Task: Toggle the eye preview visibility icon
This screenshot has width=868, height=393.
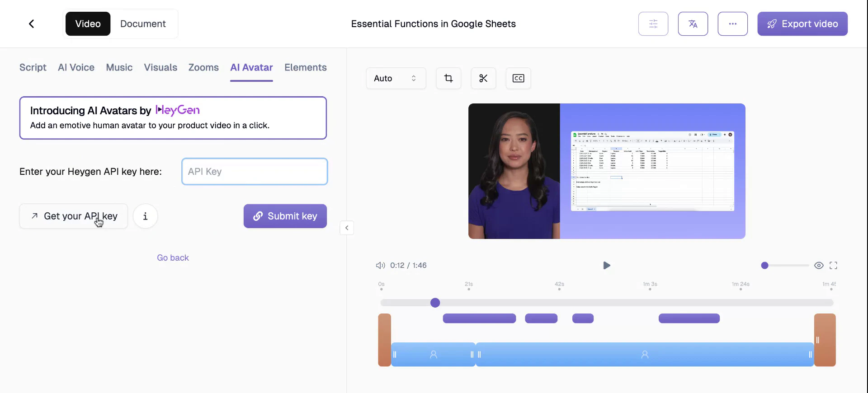Action: (x=819, y=266)
